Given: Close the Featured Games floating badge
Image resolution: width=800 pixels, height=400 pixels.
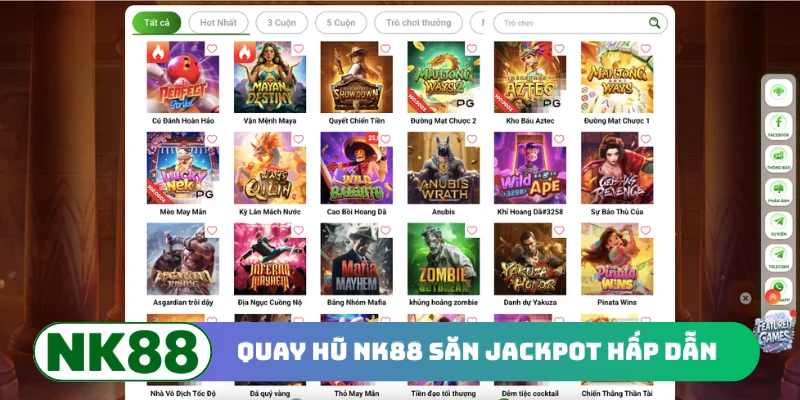Looking at the screenshot, I should (x=745, y=298).
